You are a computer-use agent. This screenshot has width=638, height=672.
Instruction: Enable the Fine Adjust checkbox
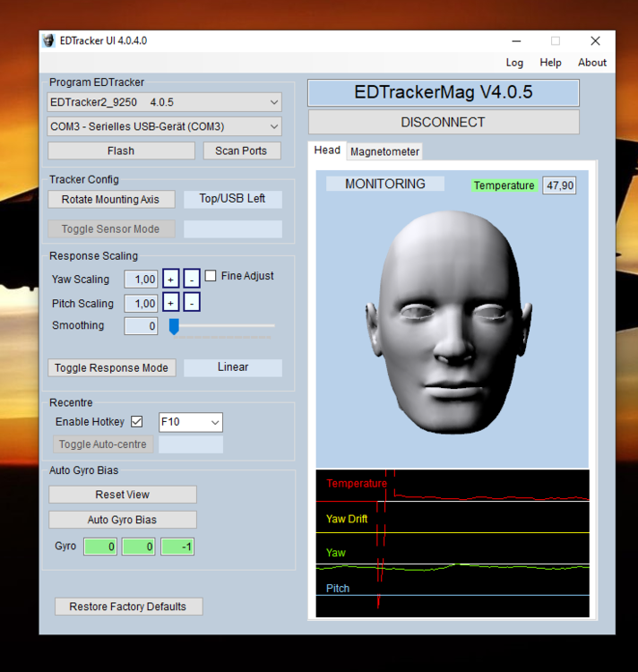211,276
